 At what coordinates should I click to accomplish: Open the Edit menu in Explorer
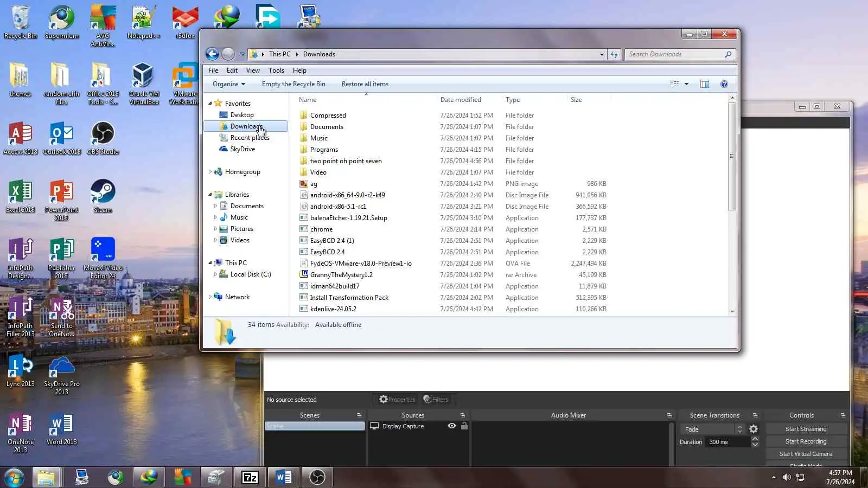tap(232, 70)
